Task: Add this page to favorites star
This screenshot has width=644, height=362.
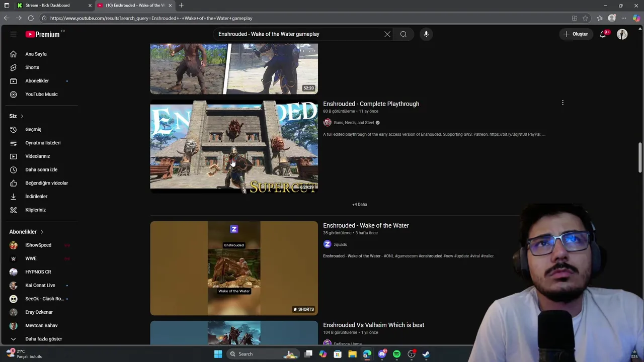Action: click(x=585, y=18)
